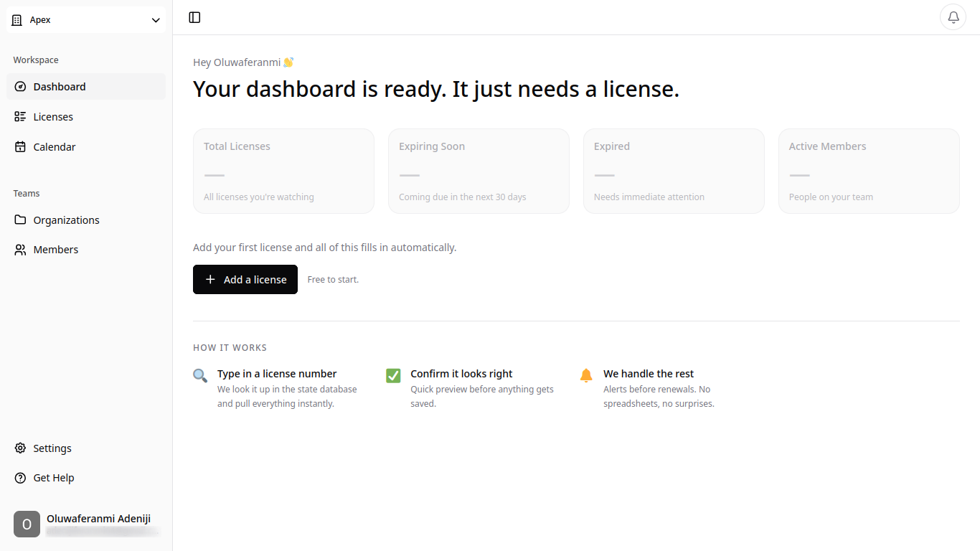980x551 pixels.
Task: Click the Add a license button
Action: click(x=245, y=280)
